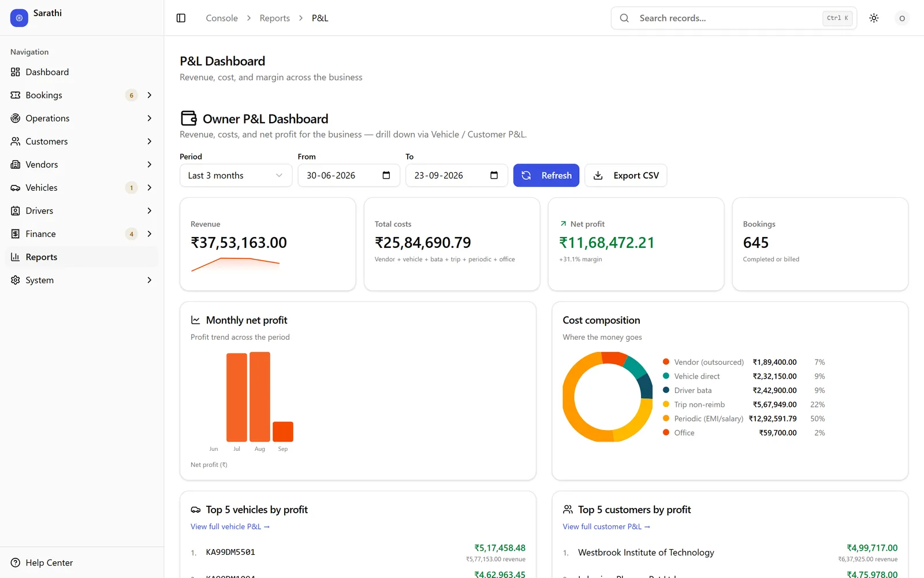Open the Help Center
Screen dimensions: 924x578
81,562
